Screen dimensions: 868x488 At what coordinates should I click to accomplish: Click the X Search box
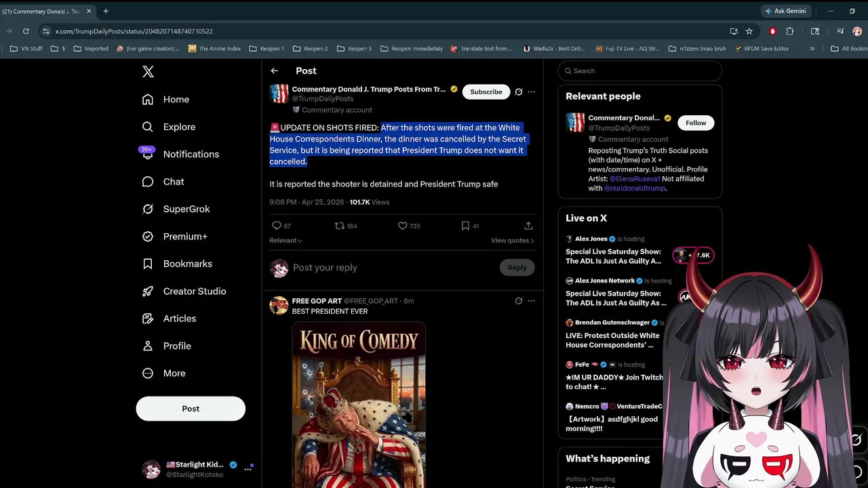[640, 70]
